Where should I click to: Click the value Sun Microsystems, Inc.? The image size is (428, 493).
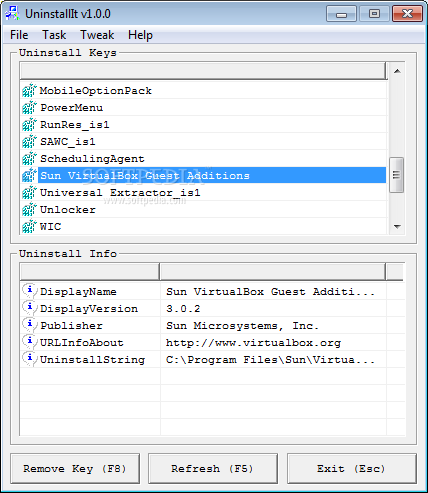pos(242,326)
